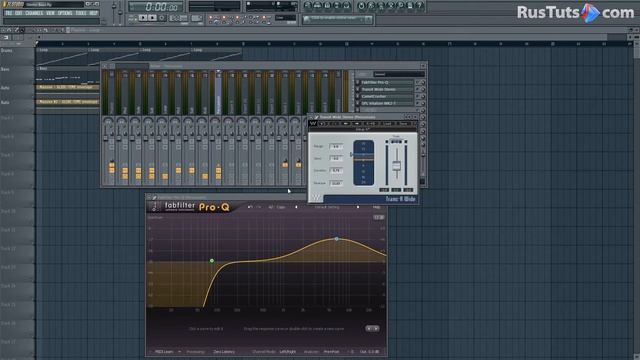Image resolution: width=640 pixels, height=360 pixels.
Task: Click the A/B button in Pro-Q
Action: pos(271,207)
